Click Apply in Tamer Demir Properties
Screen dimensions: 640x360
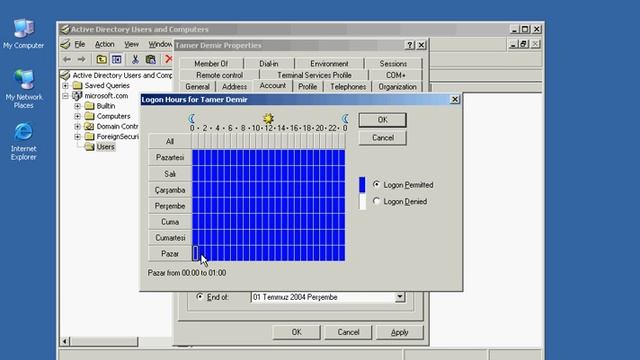coord(400,332)
